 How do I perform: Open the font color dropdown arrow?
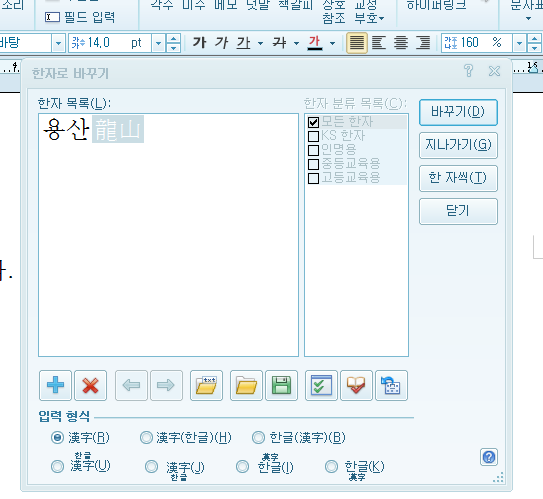coord(332,43)
